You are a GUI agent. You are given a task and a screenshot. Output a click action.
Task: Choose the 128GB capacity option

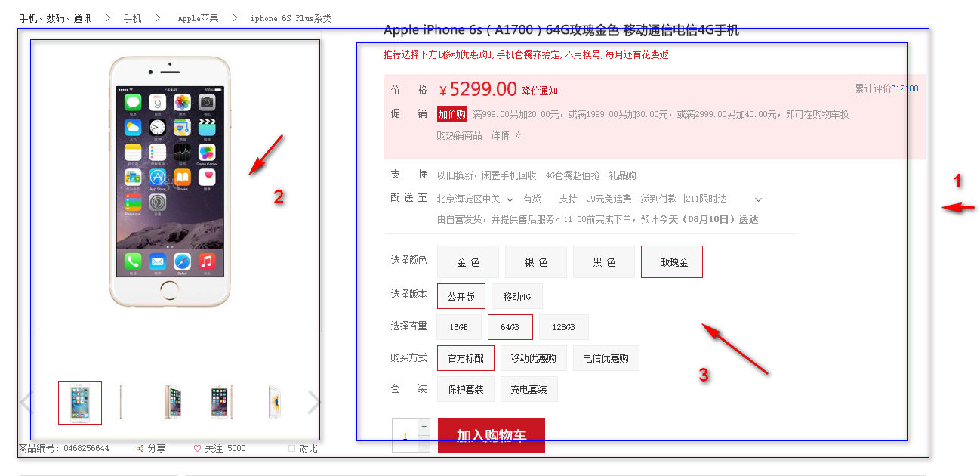tap(564, 327)
